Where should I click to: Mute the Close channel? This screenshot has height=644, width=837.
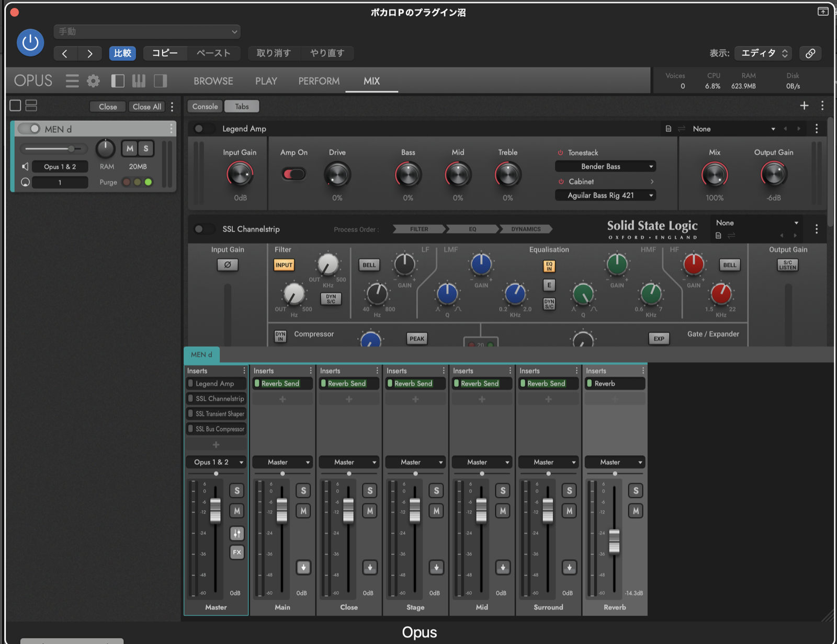370,511
